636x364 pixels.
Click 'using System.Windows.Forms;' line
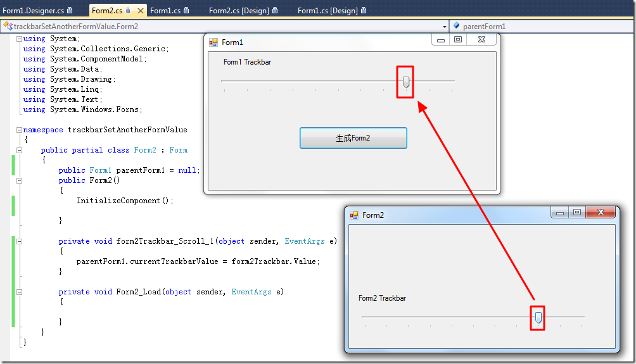click(83, 110)
